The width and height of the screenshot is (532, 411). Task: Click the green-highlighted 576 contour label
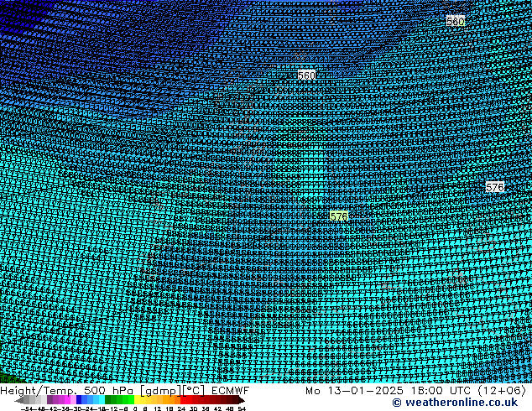(x=339, y=216)
